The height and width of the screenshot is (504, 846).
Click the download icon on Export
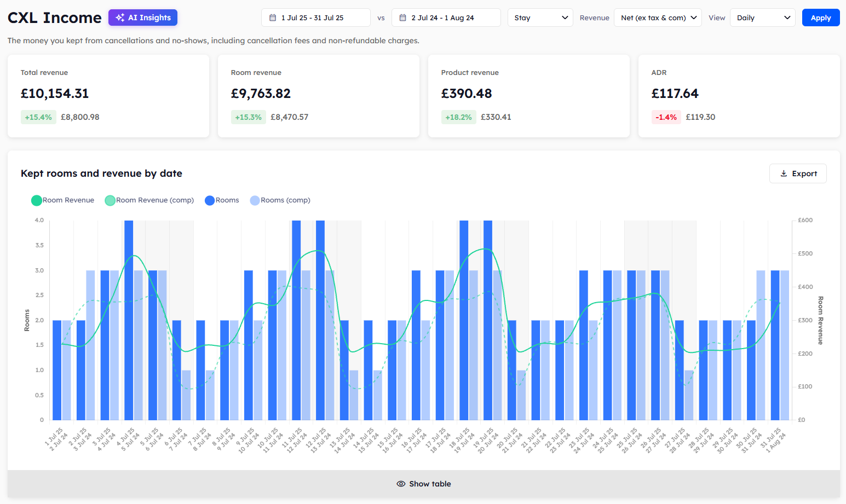pos(784,173)
